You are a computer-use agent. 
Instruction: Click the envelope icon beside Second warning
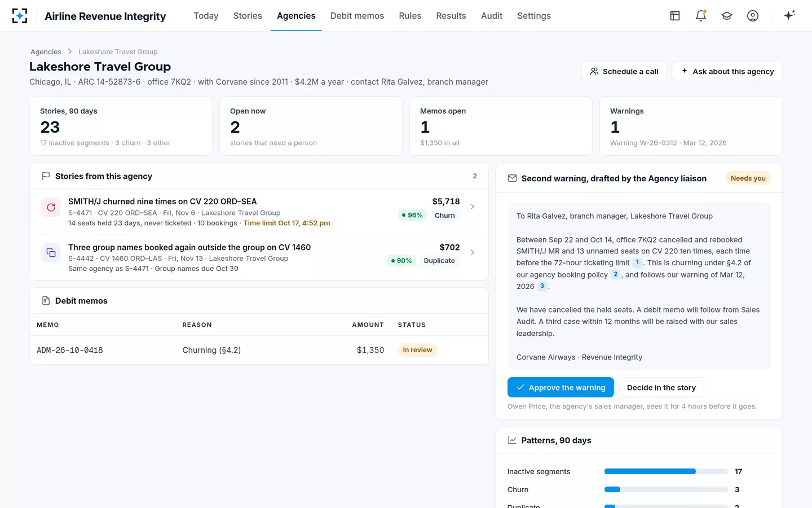[512, 178]
